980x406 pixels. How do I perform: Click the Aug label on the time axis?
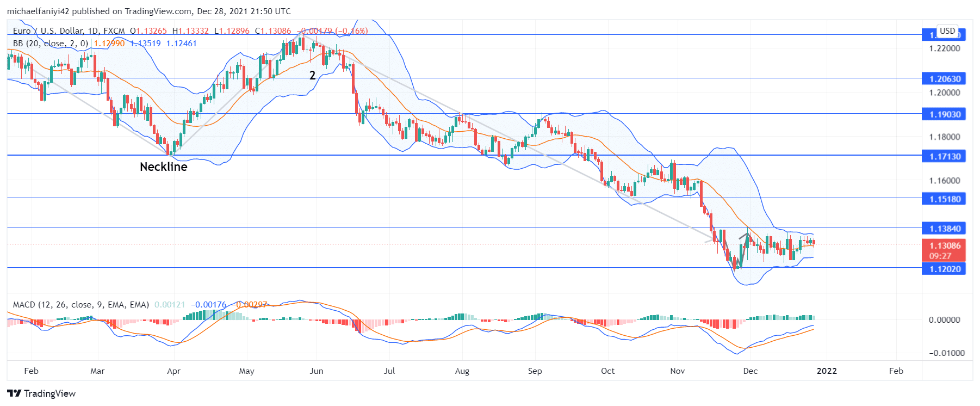(x=462, y=371)
